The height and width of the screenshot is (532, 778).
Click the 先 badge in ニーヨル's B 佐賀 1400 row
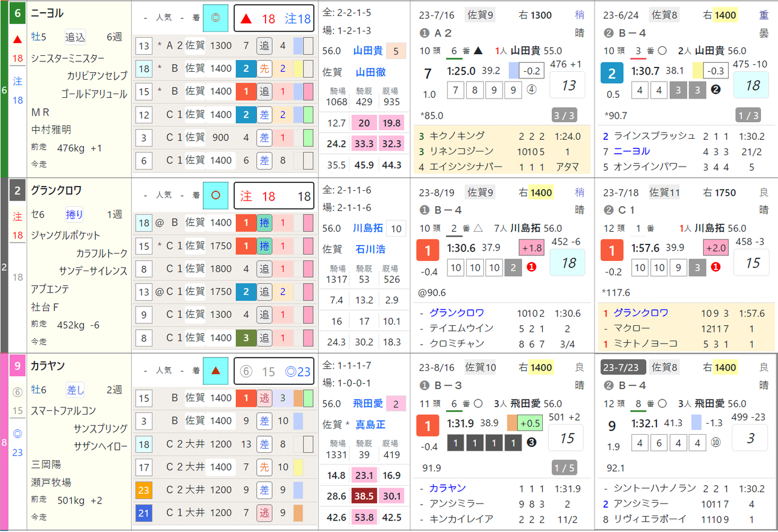[x=264, y=69]
